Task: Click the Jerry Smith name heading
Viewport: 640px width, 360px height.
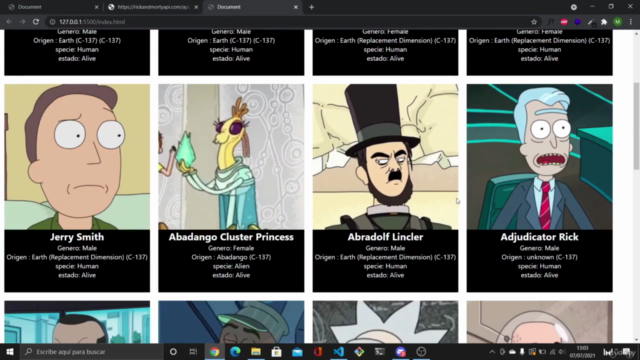Action: [x=77, y=237]
